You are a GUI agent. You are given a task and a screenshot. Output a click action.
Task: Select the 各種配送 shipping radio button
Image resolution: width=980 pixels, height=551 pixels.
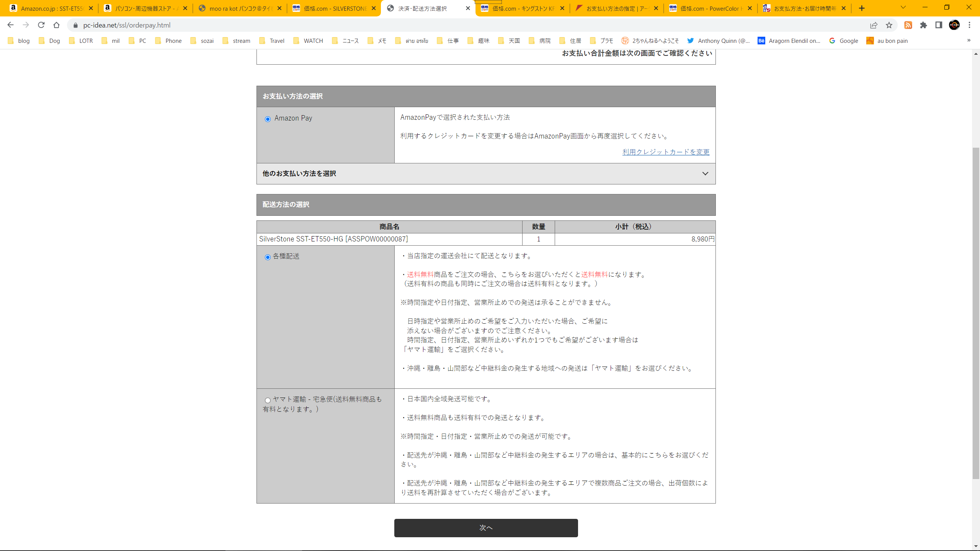point(268,257)
